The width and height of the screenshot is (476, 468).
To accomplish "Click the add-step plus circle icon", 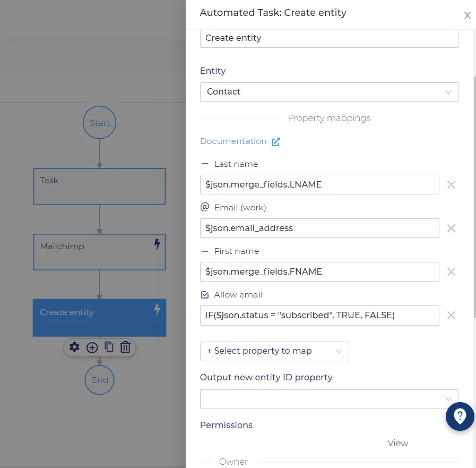I will click(92, 347).
